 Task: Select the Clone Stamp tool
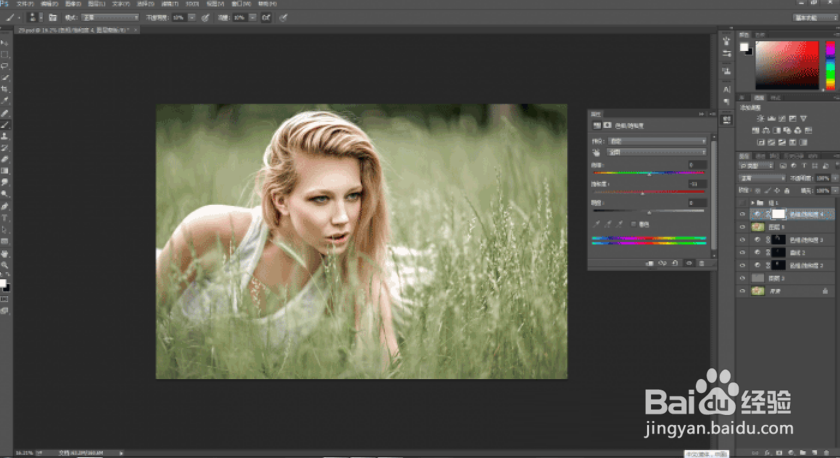point(4,136)
